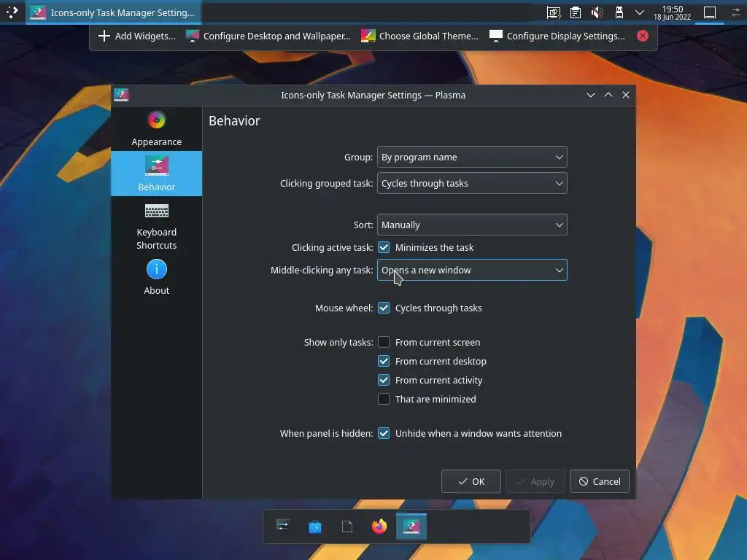Screen dimensions: 747x560
Task: Click the Show only tasks label
Action: click(x=338, y=343)
